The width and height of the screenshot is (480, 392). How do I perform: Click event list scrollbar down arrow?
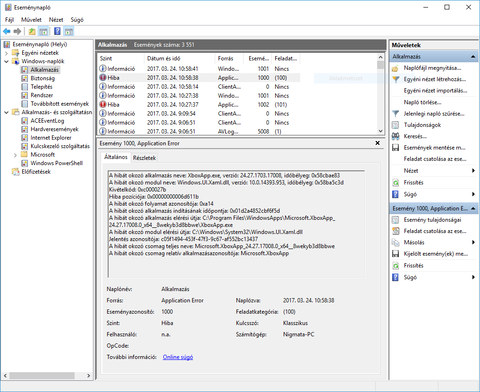380,131
